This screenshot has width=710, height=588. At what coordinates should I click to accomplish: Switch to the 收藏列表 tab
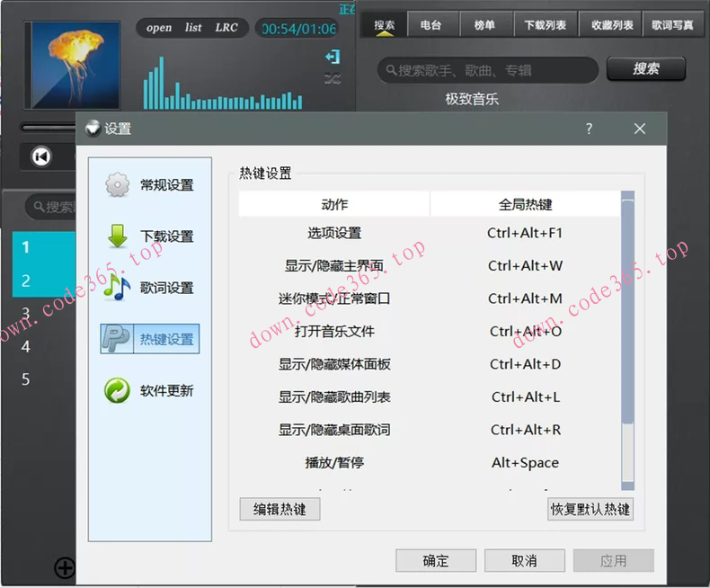612,25
